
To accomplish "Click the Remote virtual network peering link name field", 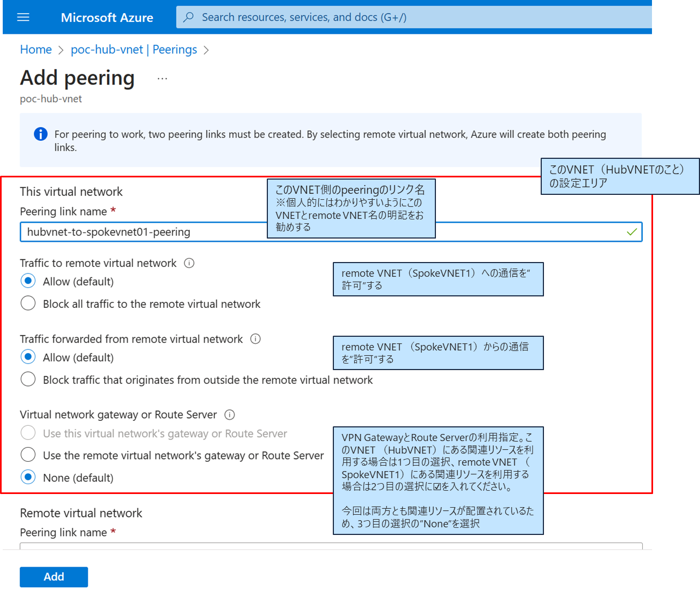I will coord(331,546).
